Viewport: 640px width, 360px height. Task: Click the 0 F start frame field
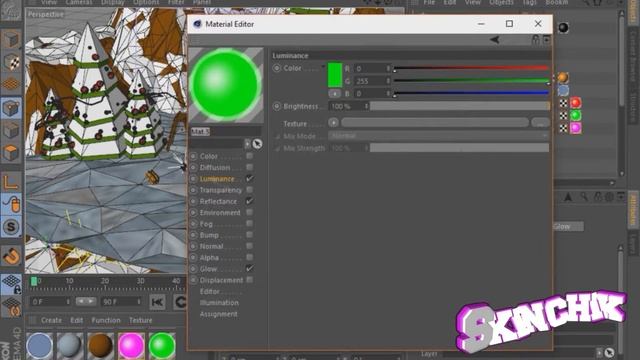click(51, 302)
